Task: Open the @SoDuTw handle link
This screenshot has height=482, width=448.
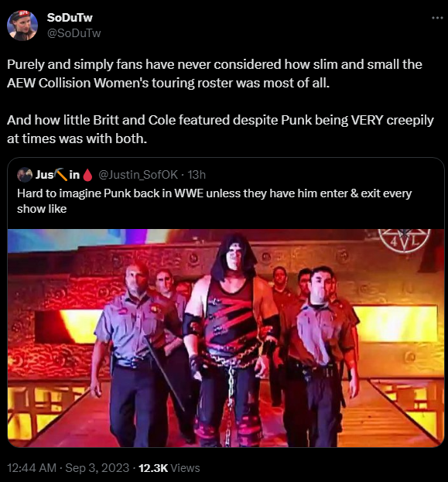Action: tap(74, 33)
